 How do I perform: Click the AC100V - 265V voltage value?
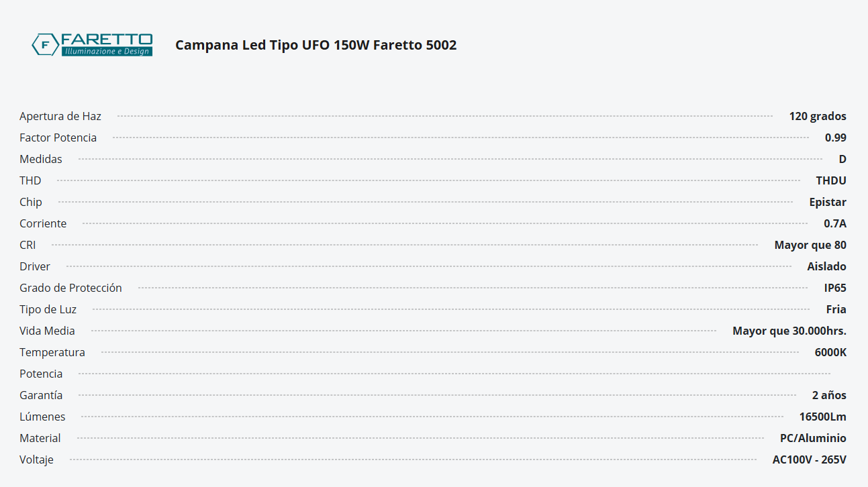pos(809,459)
